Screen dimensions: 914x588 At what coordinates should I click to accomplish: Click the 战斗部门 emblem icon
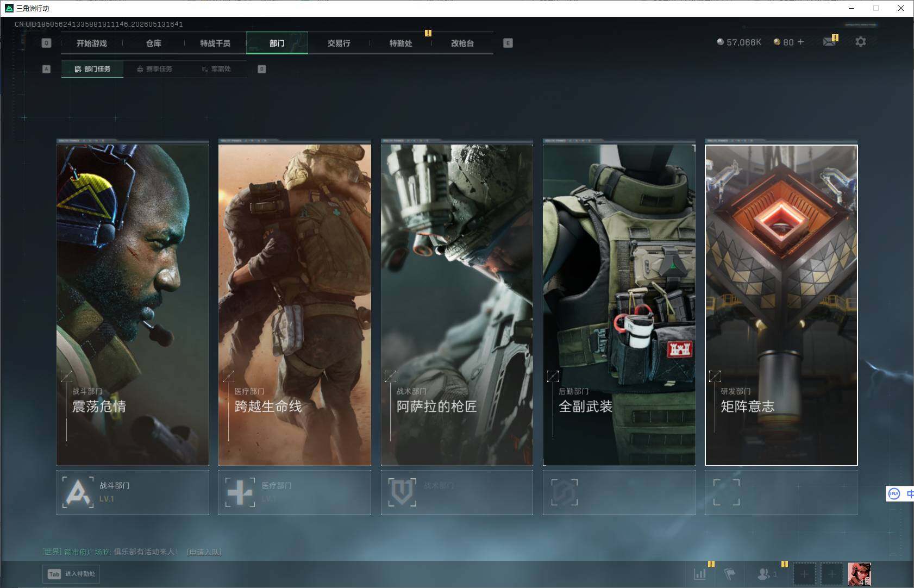click(78, 492)
